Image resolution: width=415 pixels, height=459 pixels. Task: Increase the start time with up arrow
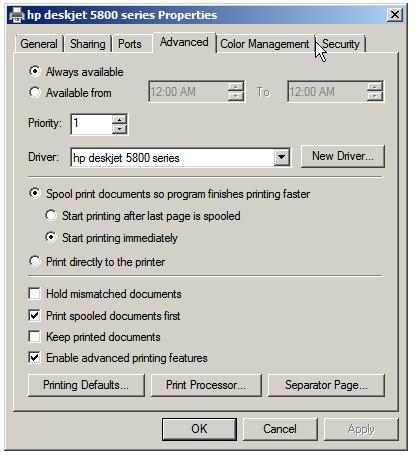tap(236, 87)
